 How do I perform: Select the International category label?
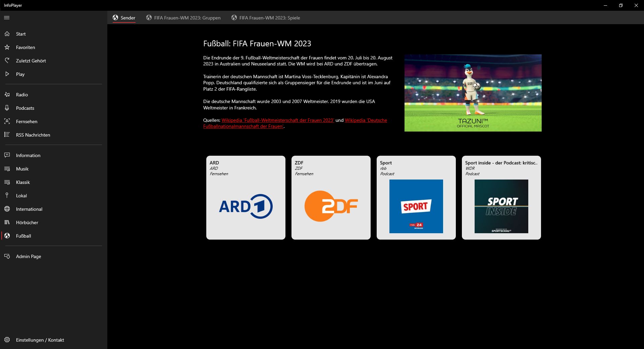(x=29, y=209)
